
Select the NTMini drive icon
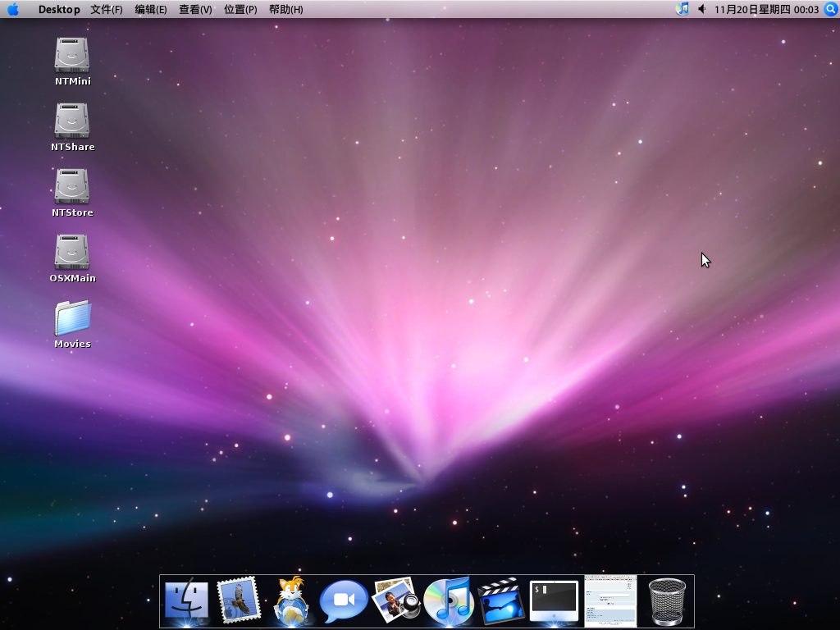(x=72, y=55)
